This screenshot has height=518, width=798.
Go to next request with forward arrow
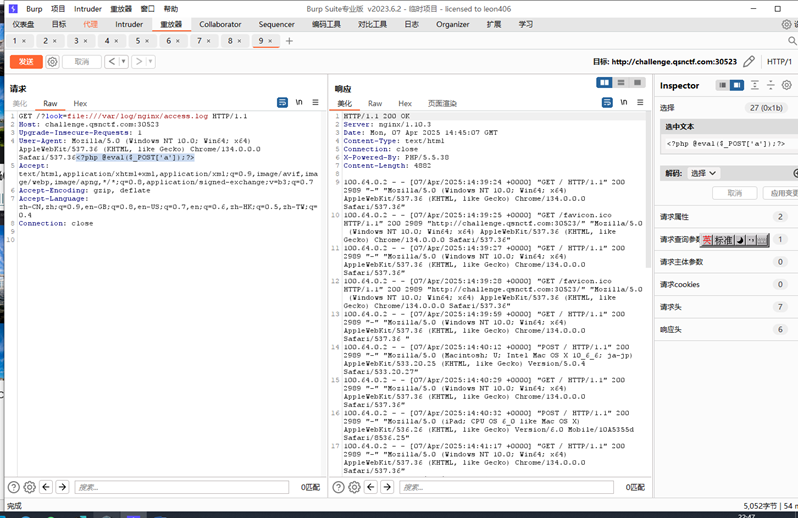(139, 62)
